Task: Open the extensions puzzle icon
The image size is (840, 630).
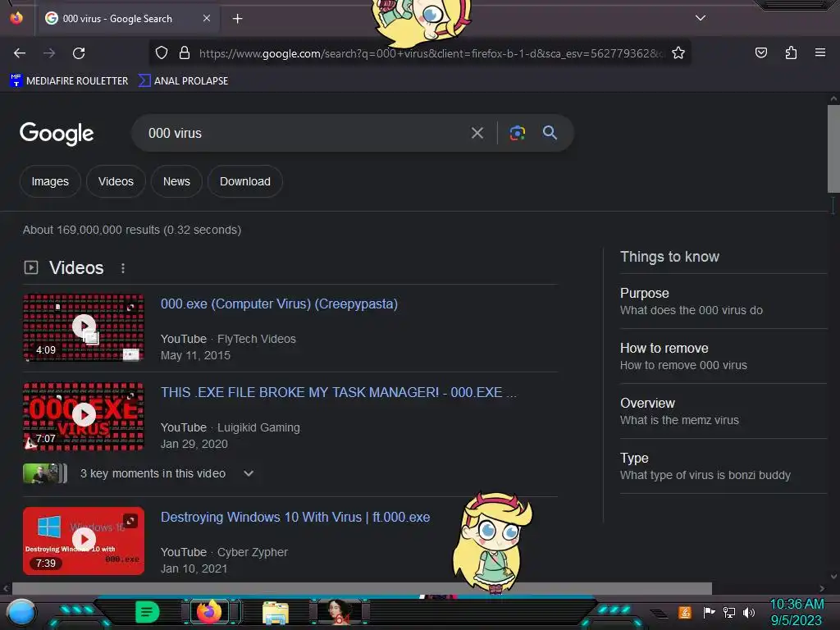Action: 791,52
